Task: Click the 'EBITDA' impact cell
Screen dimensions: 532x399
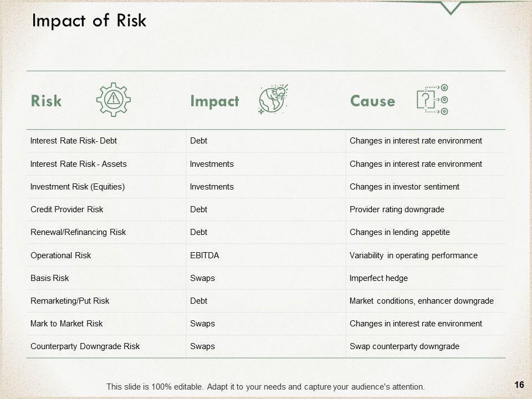Action: [x=204, y=255]
